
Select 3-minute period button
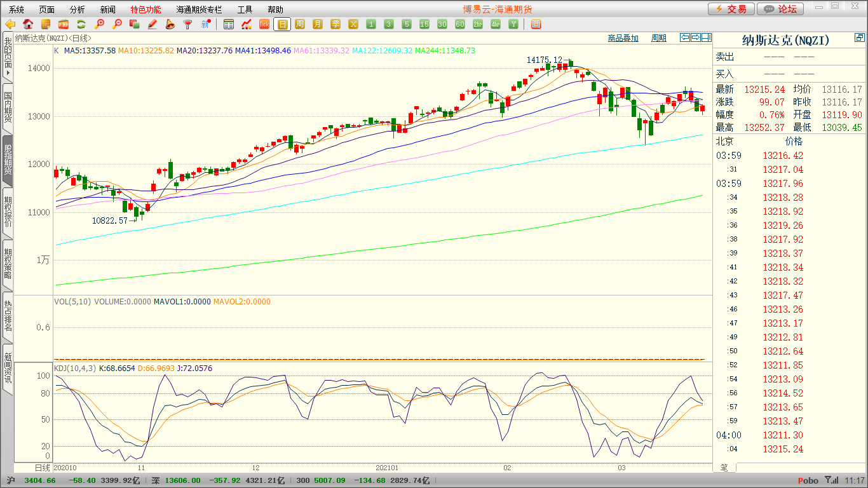389,24
